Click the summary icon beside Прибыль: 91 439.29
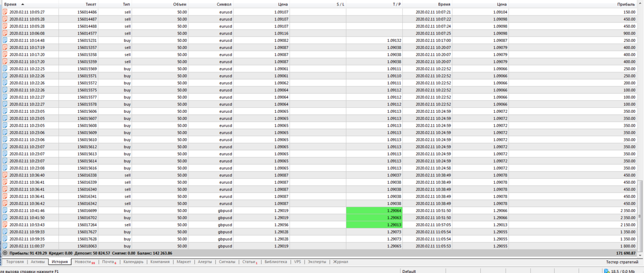This screenshot has width=644, height=273. click(x=5, y=253)
